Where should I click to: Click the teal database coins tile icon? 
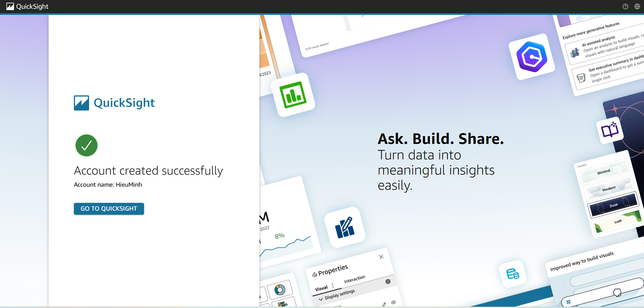(x=512, y=274)
